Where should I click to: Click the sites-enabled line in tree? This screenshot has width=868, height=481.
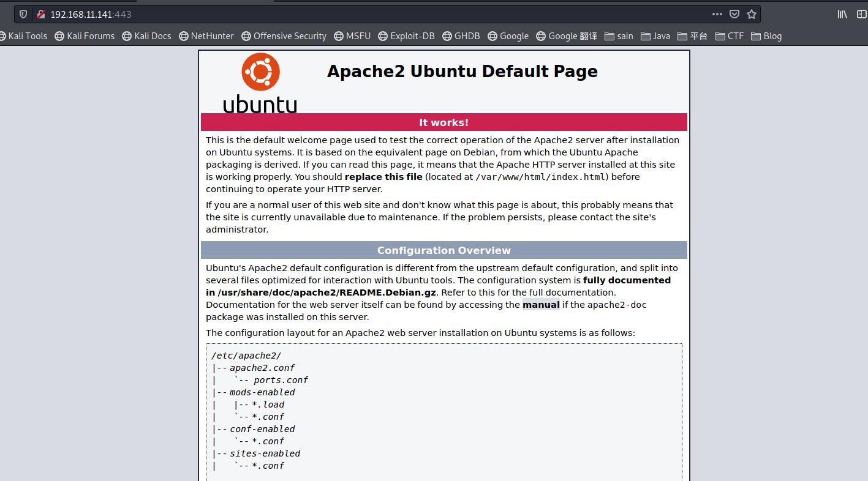pyautogui.click(x=265, y=453)
